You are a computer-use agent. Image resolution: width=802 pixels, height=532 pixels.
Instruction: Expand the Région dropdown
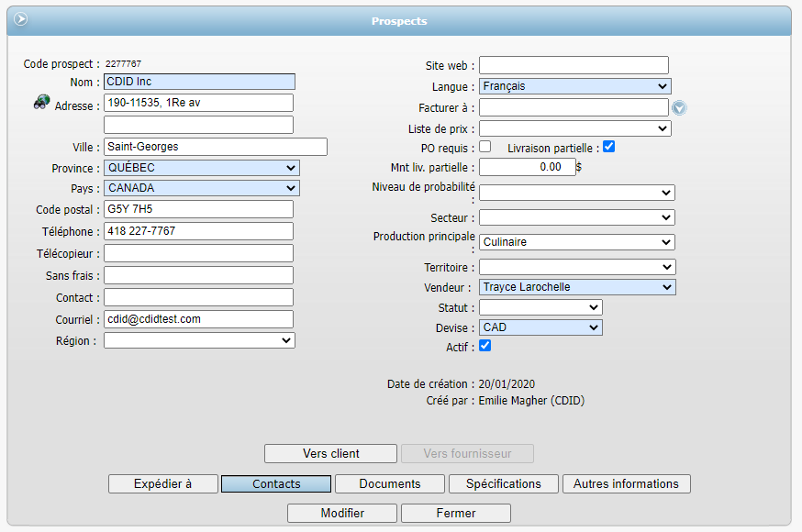[199, 340]
